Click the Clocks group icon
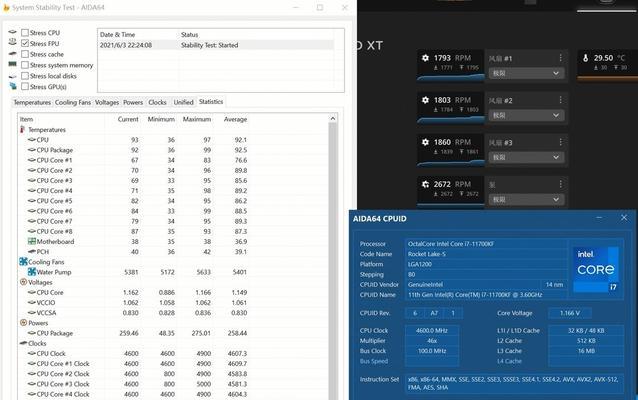This screenshot has height=400, width=638. pos(23,343)
